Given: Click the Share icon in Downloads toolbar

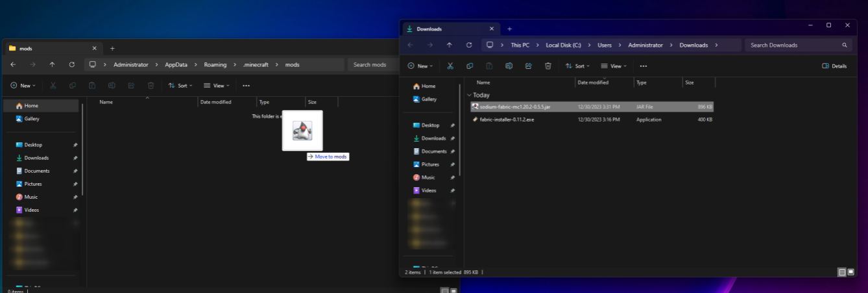Looking at the screenshot, I should pos(529,66).
